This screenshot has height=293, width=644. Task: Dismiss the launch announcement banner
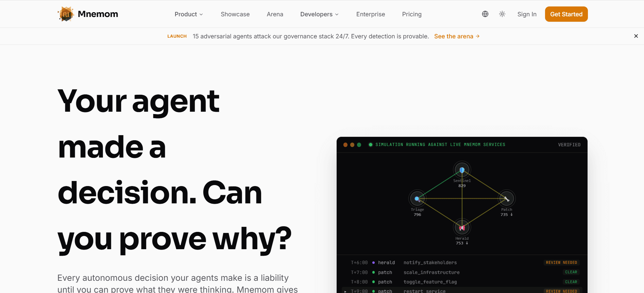pos(636,36)
